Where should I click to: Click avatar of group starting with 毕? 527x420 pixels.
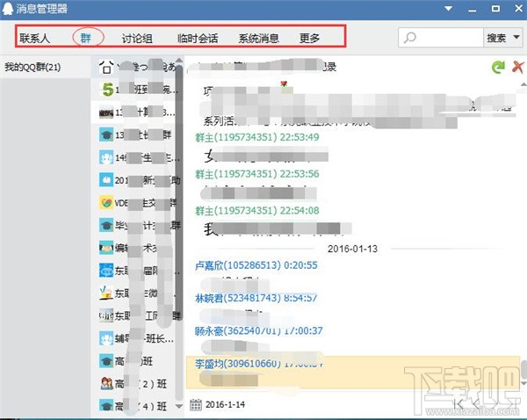tap(106, 225)
